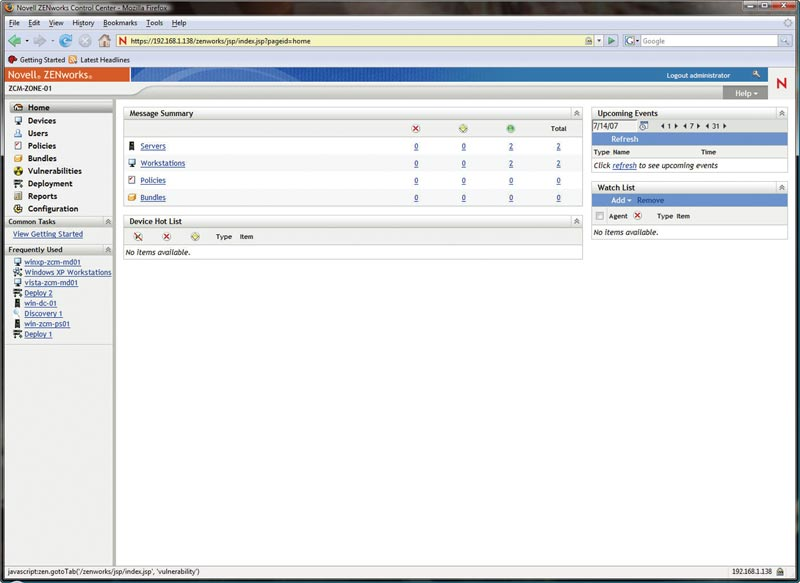Click the Refresh button in Upcoming Events

tap(624, 139)
